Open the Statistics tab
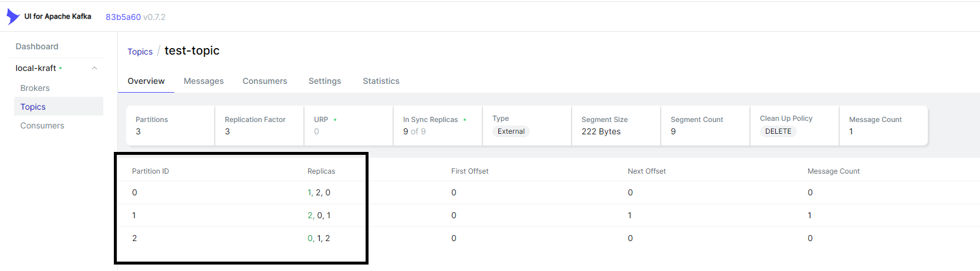Viewport: 980px width, 271px height. [381, 81]
